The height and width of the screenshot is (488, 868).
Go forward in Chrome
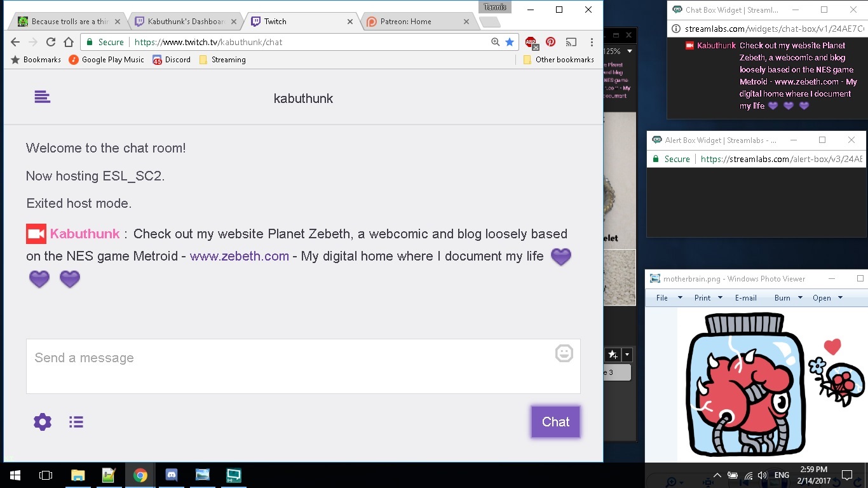(33, 42)
